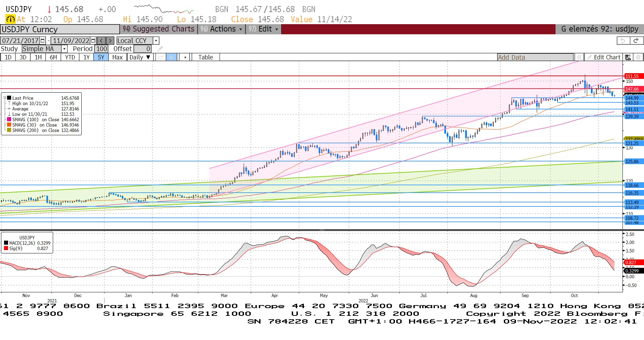
Task: Click the Last Price black legend swatch
Action: [x=9, y=98]
